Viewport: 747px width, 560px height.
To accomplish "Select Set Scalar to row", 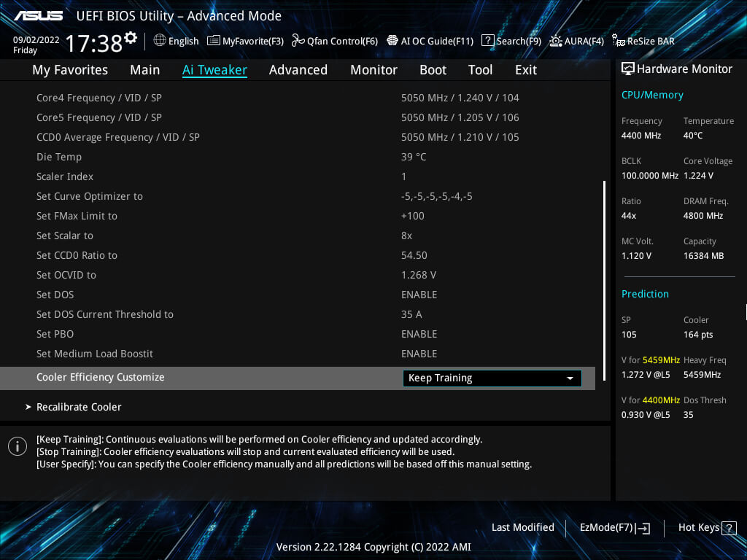I will (298, 236).
